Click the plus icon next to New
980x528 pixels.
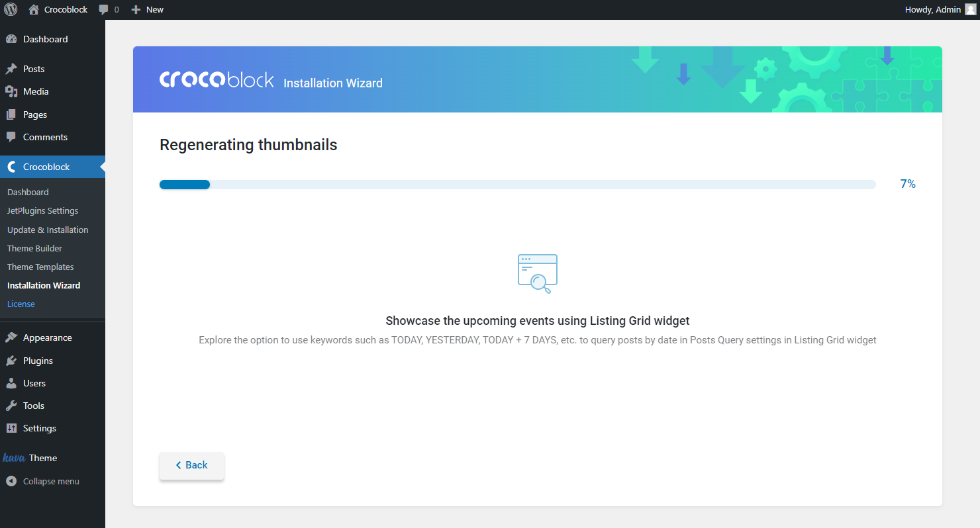point(136,9)
